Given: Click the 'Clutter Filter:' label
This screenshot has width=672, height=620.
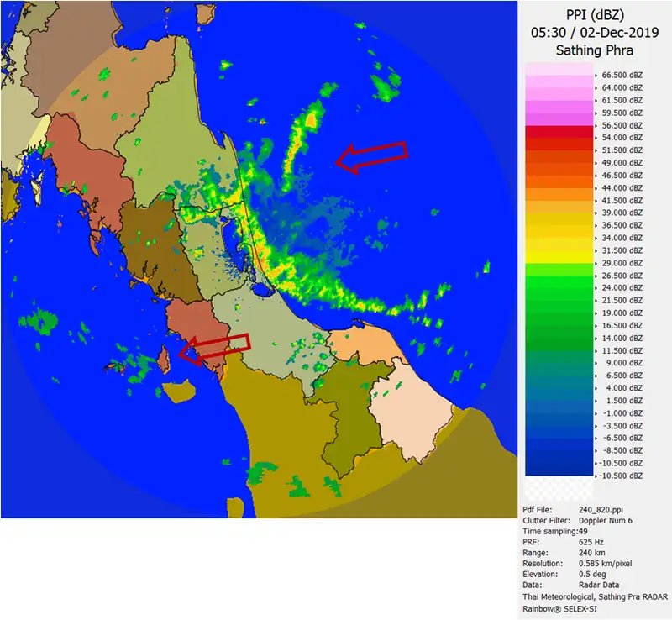Looking at the screenshot, I should tap(547, 521).
